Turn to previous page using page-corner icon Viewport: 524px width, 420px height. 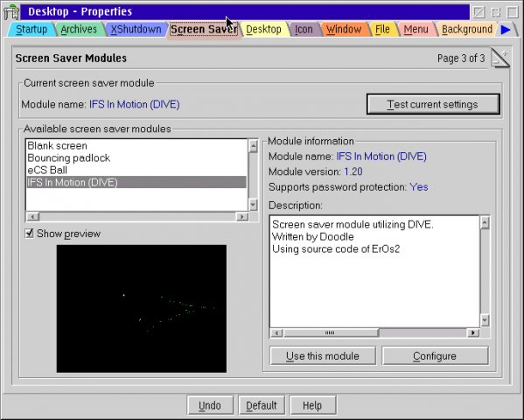click(x=498, y=62)
